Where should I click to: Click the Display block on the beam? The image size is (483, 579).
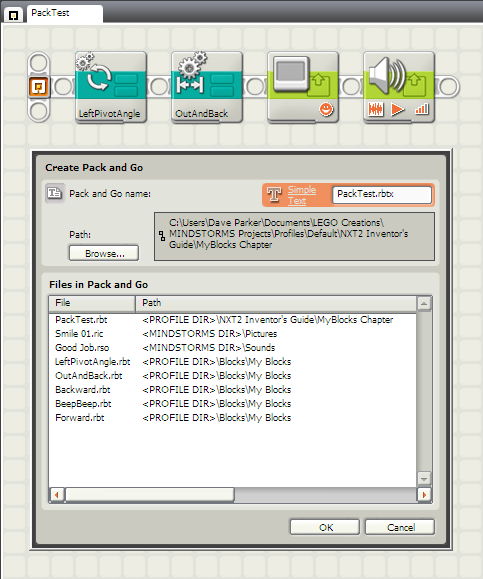click(x=303, y=87)
